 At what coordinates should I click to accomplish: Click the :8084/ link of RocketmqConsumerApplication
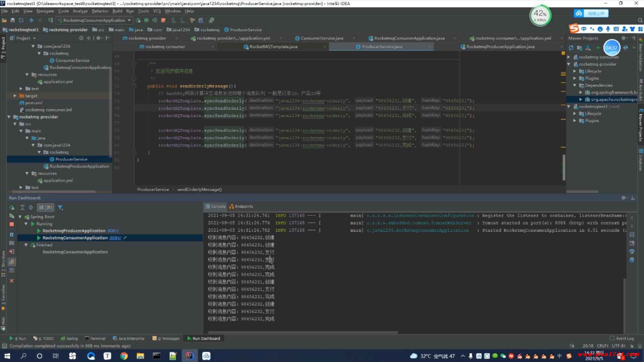click(115, 238)
